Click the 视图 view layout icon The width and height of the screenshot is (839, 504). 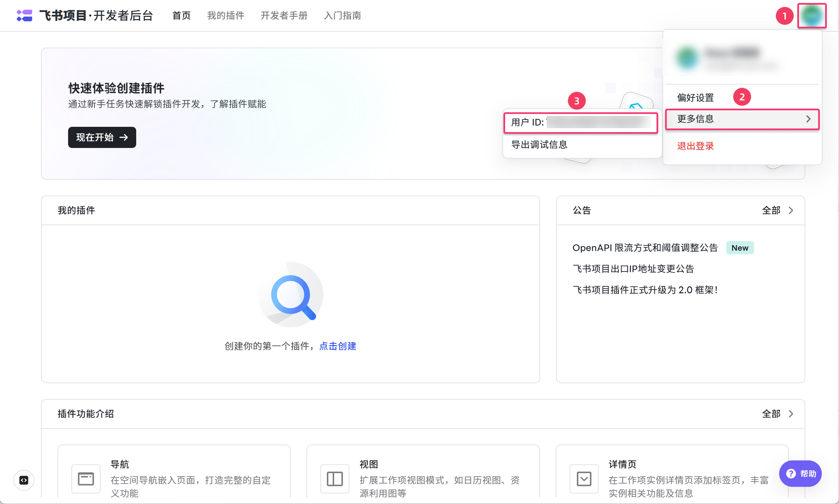pos(335,479)
